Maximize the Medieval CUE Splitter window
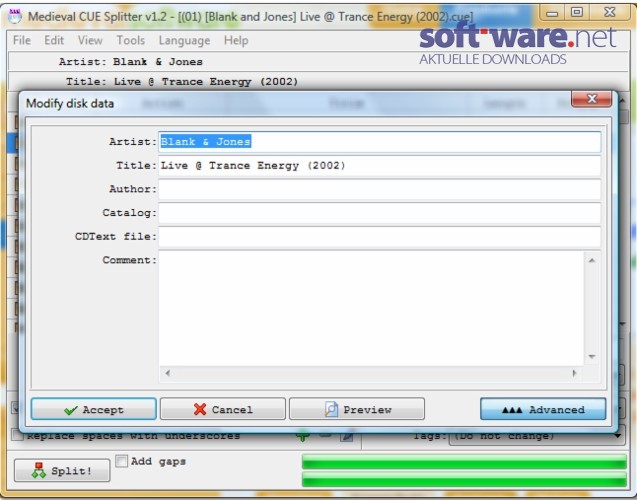The height and width of the screenshot is (500, 637). [x=576, y=12]
